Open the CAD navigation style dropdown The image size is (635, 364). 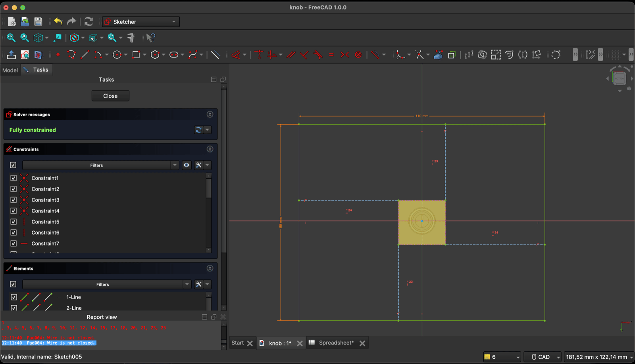[x=543, y=357]
